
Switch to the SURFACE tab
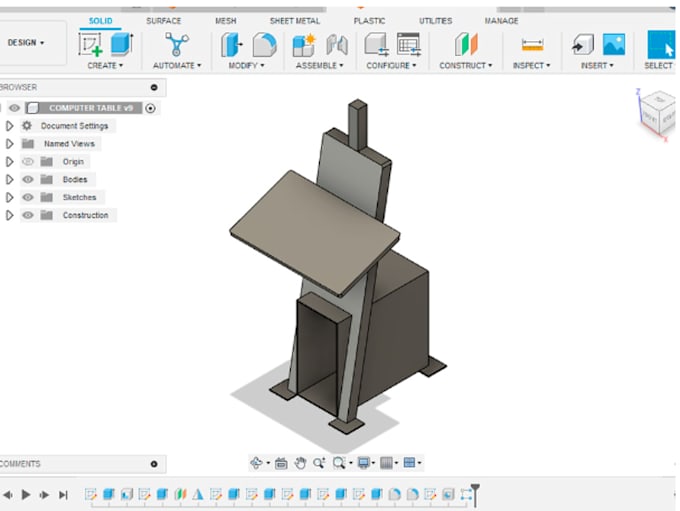tap(163, 21)
